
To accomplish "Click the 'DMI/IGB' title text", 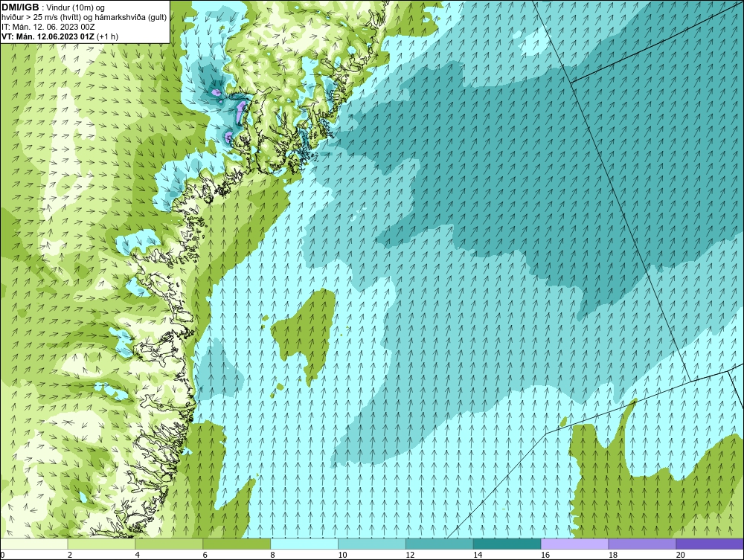I will [20, 7].
